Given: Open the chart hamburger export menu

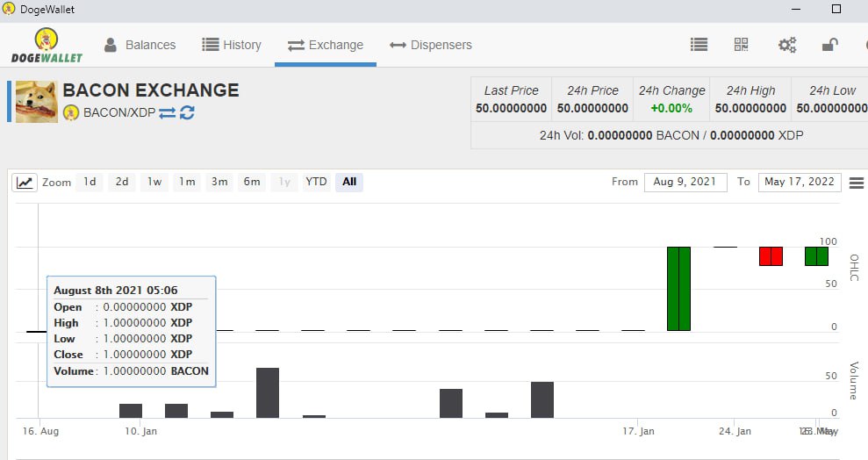Looking at the screenshot, I should click(857, 183).
